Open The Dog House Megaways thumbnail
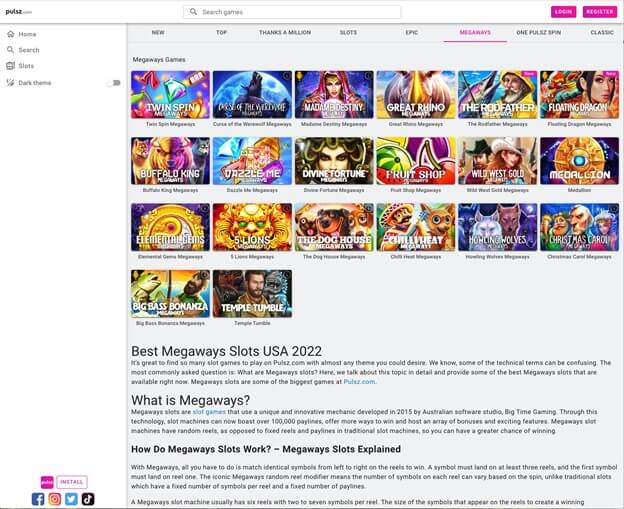The image size is (624, 509). click(x=334, y=227)
